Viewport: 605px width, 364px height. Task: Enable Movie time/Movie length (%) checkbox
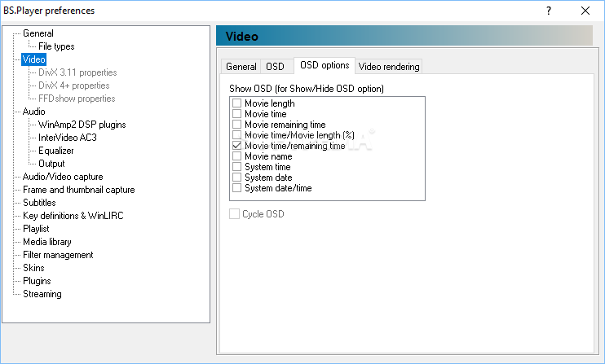[x=237, y=135]
